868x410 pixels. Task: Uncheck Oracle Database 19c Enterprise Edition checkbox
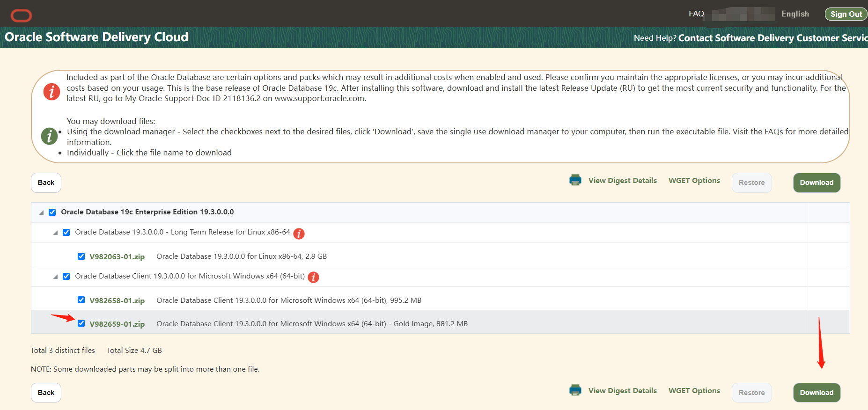pyautogui.click(x=52, y=212)
